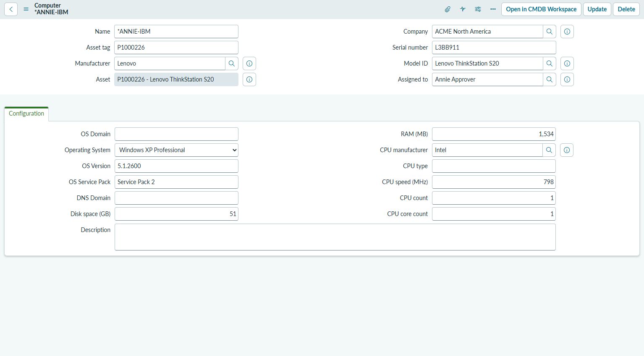Open the Assigned to lookup search icon
This screenshot has width=644, height=356.
coord(550,79)
